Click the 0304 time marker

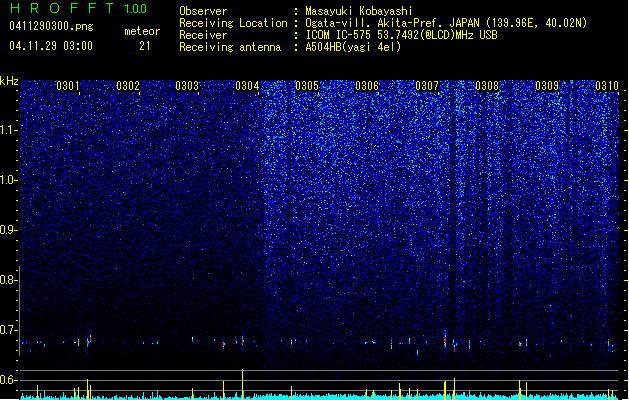pos(247,86)
